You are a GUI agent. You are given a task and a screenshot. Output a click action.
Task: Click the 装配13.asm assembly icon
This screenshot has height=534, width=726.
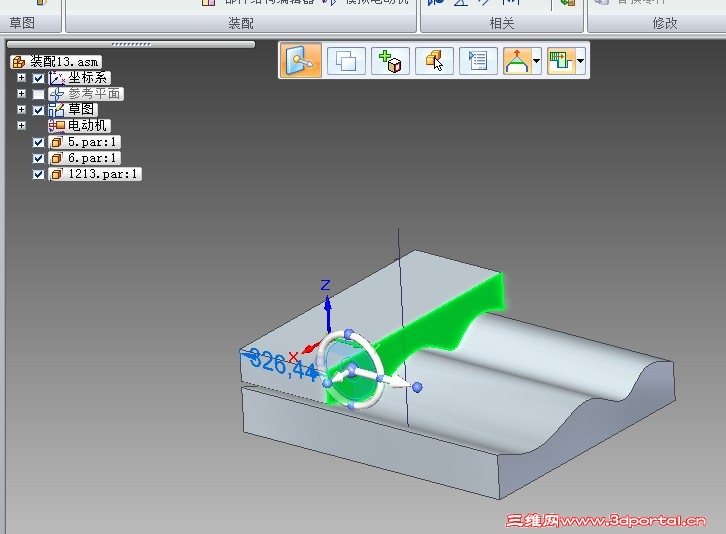coord(19,62)
